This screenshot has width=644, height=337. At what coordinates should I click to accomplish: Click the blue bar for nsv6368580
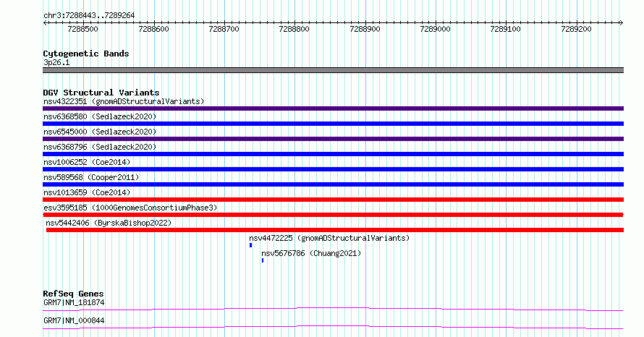click(333, 124)
